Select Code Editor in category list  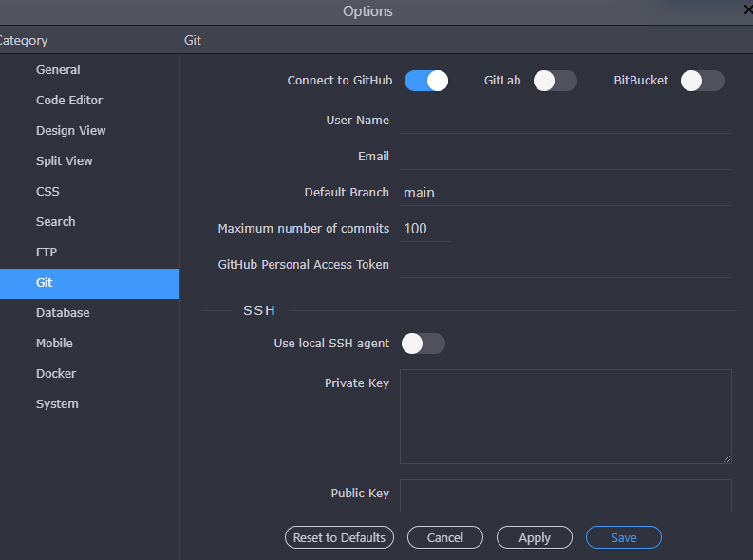[x=69, y=101]
